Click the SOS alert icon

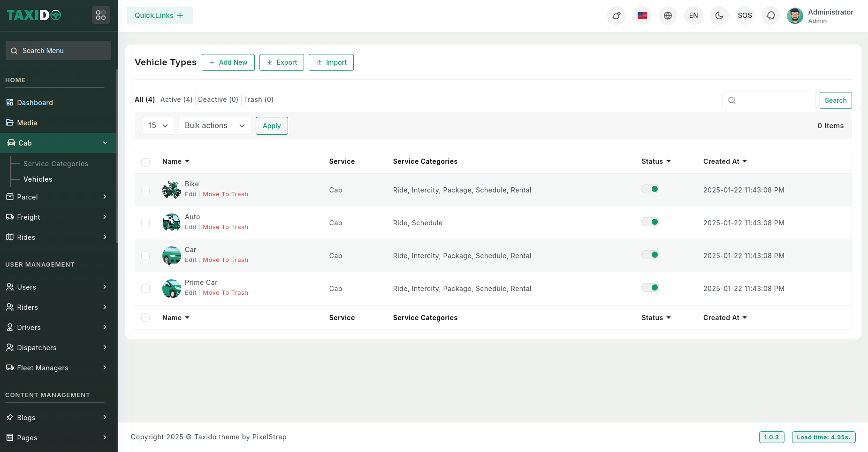tap(745, 15)
